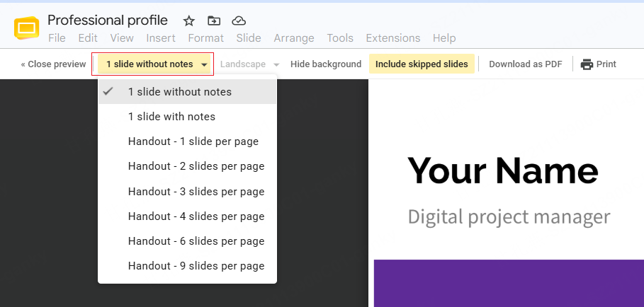The image size is (644, 307).
Task: Select 1 slide with notes
Action: point(187,117)
